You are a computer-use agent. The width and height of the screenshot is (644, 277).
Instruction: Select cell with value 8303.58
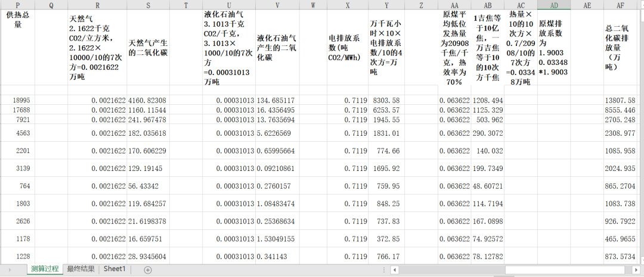tap(386, 100)
